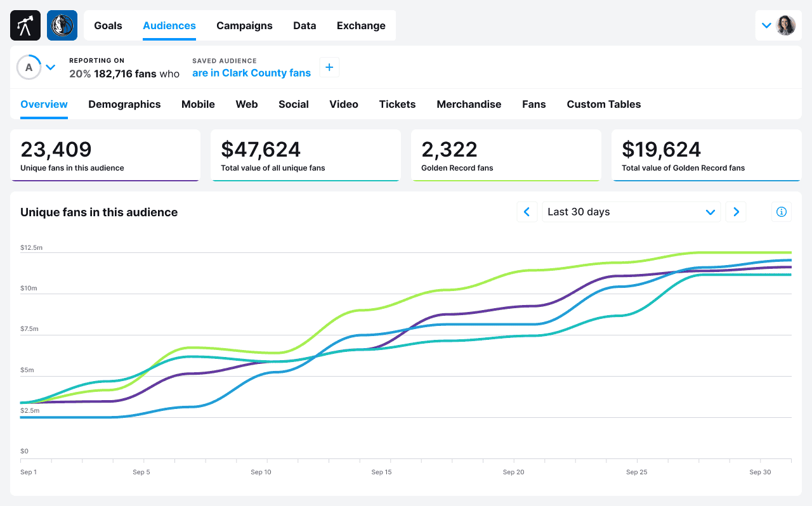Navigate to the Exchange section
This screenshot has width=812, height=506.
(361, 25)
